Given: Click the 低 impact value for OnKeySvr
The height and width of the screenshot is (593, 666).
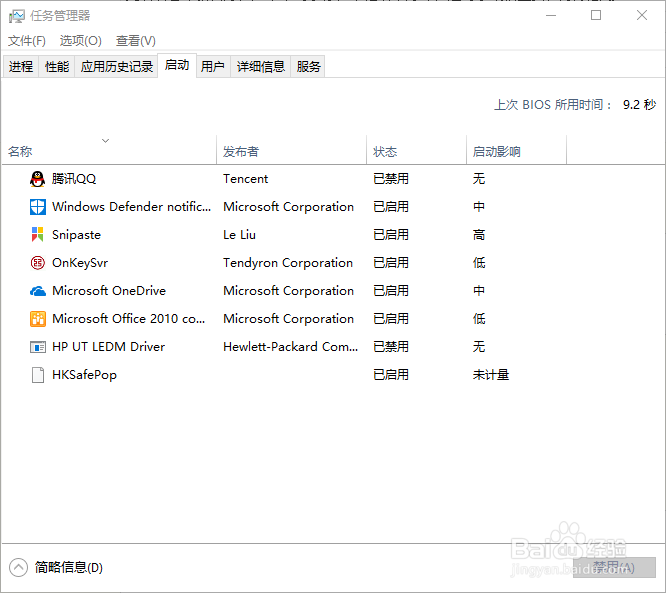Looking at the screenshot, I should 479,263.
